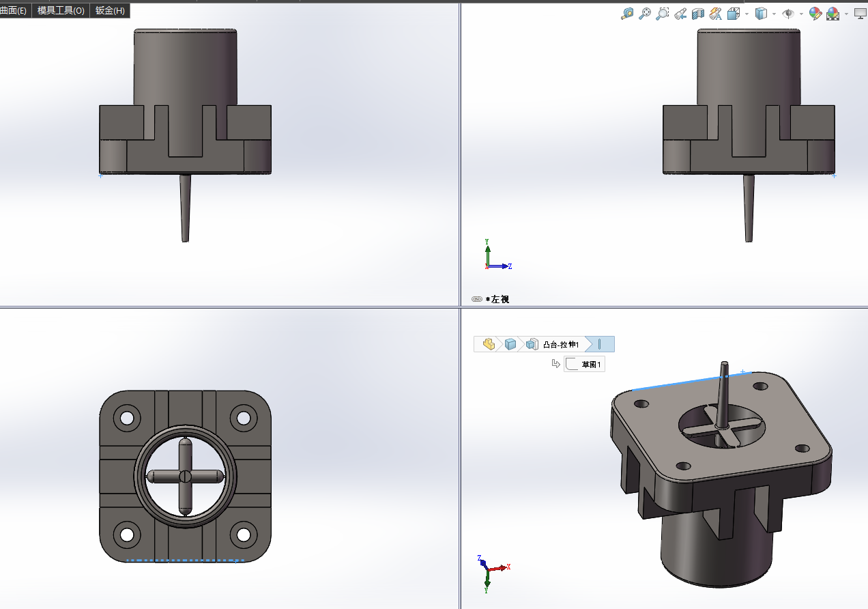Click the XYZ triad in the 左视 viewport
This screenshot has width=868, height=609.
point(497,255)
